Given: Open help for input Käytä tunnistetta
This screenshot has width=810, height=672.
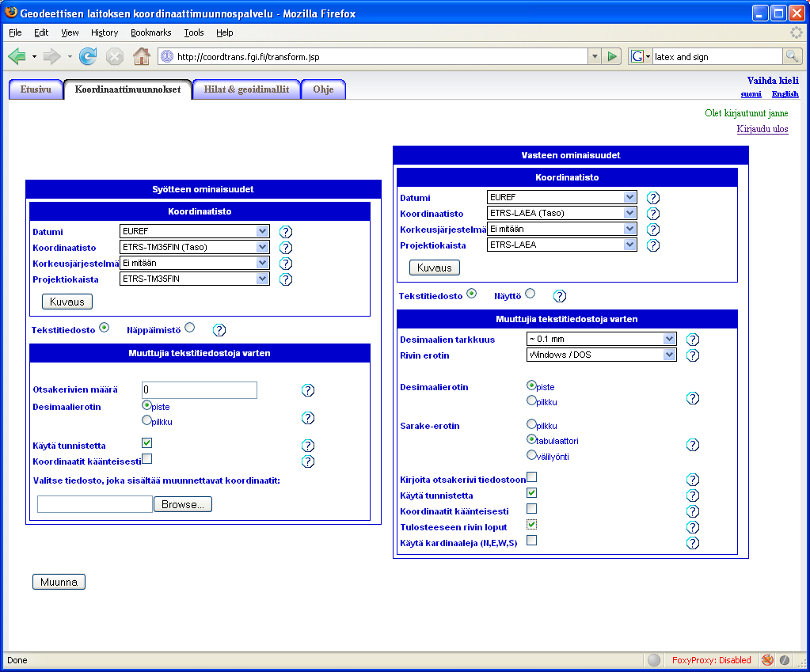Looking at the screenshot, I should (x=308, y=446).
